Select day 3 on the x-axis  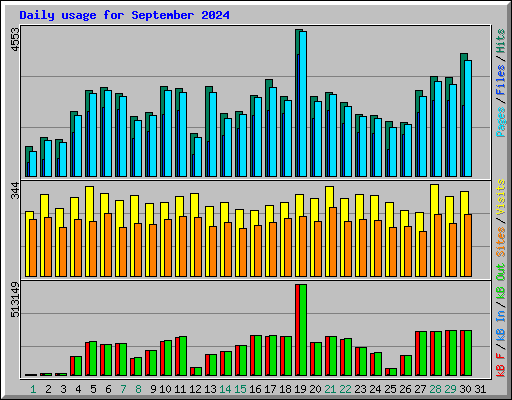[63, 389]
